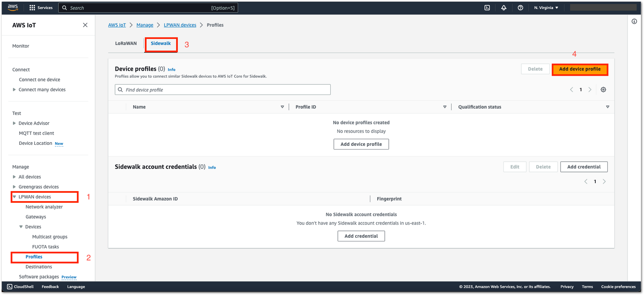Open CloudShell from top bar icon
Screen dimensions: 644x295
pos(487,8)
